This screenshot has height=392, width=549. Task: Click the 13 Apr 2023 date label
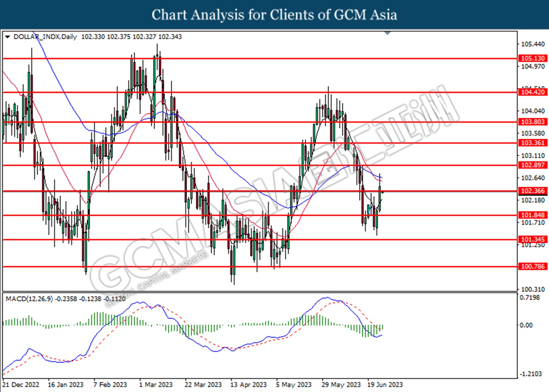tap(248, 385)
